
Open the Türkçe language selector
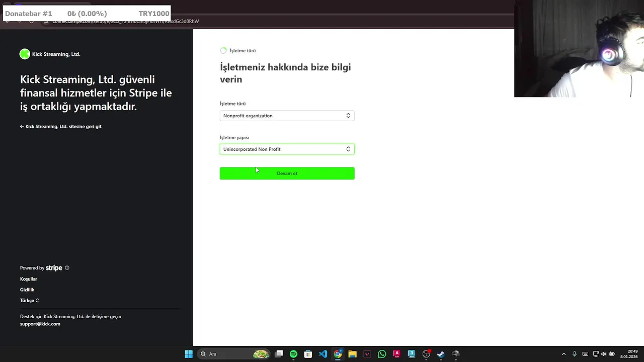[x=29, y=301]
